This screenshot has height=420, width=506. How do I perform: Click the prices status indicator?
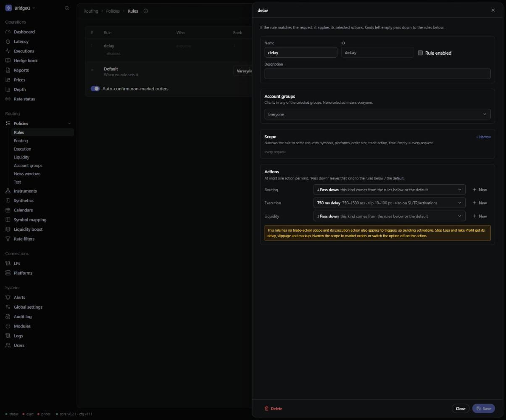click(44, 414)
